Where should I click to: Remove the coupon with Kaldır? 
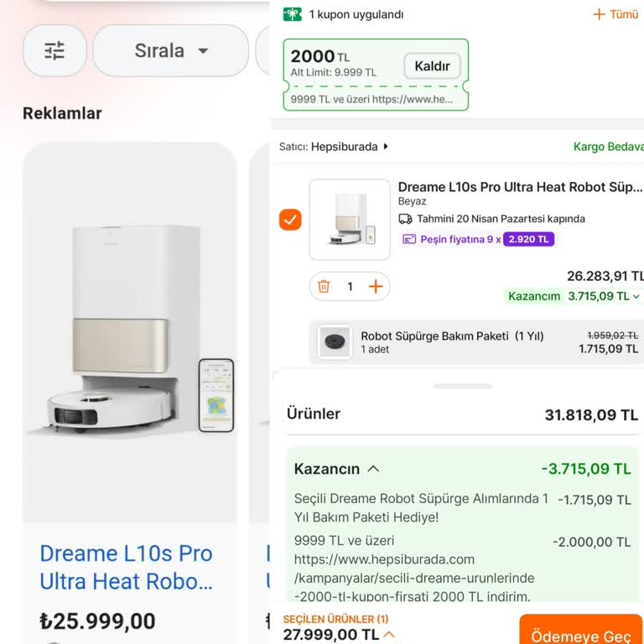(432, 66)
